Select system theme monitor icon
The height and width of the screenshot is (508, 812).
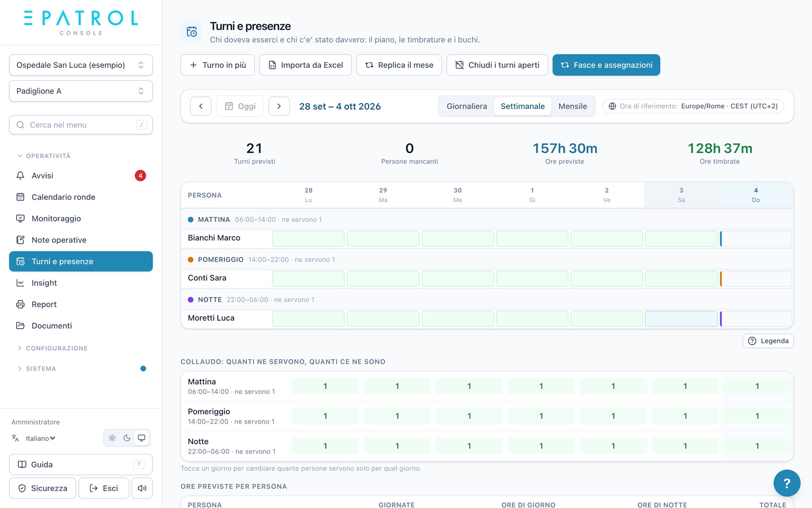142,438
